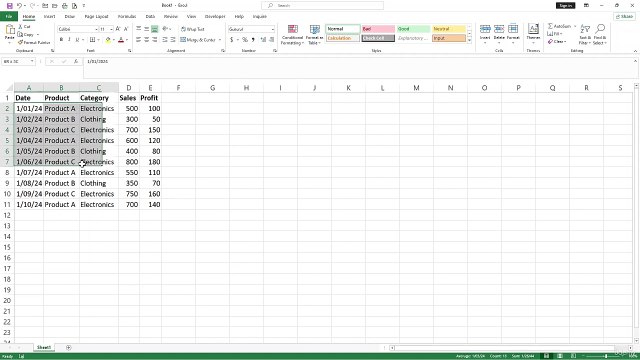Apply the comma style number format
The image size is (640, 360).
tap(253, 40)
